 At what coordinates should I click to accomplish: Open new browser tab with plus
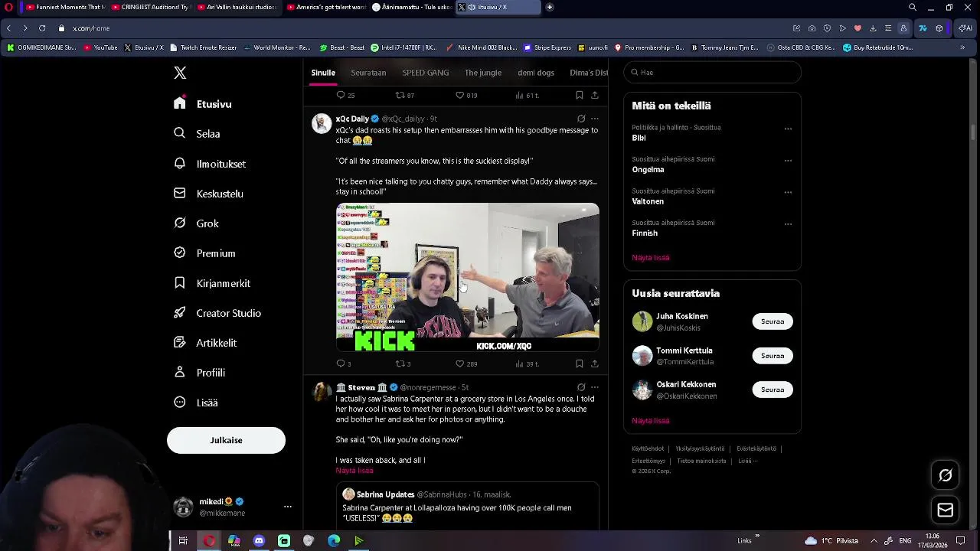(x=550, y=7)
